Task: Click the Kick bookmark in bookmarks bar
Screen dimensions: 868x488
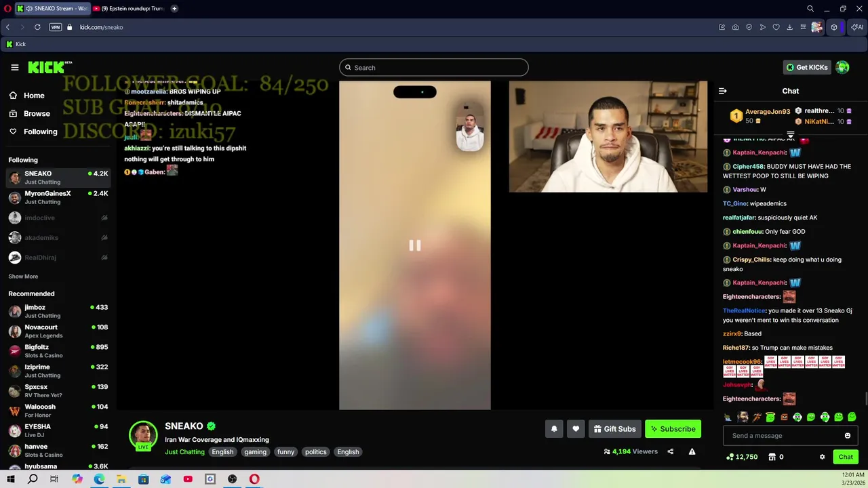Action: (16, 44)
